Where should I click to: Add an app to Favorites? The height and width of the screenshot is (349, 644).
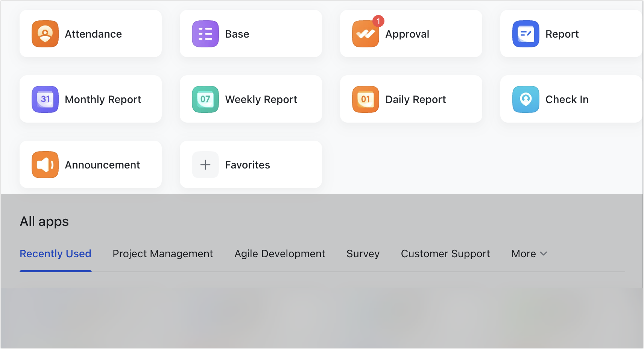pyautogui.click(x=251, y=164)
